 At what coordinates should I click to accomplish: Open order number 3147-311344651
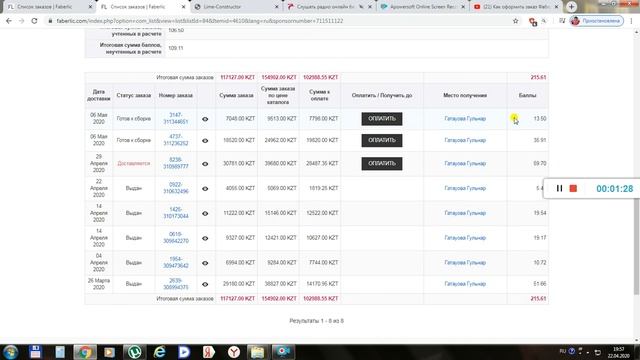click(x=176, y=118)
